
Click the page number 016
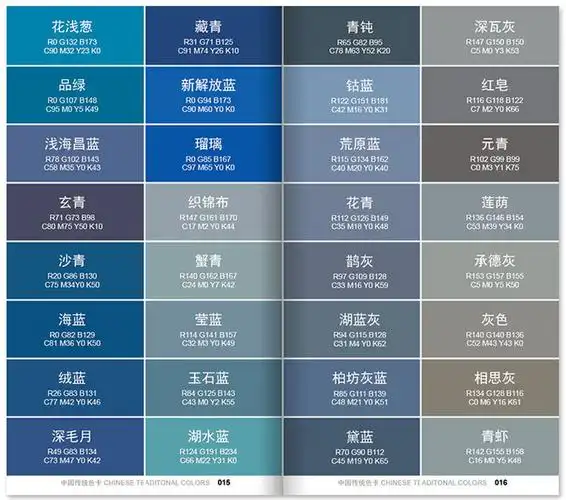[x=501, y=482]
